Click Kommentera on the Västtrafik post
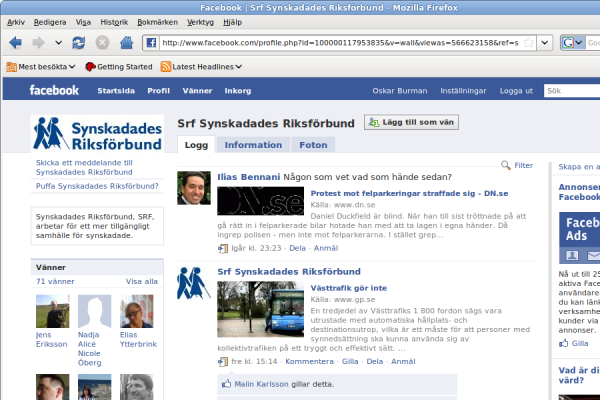 click(309, 361)
